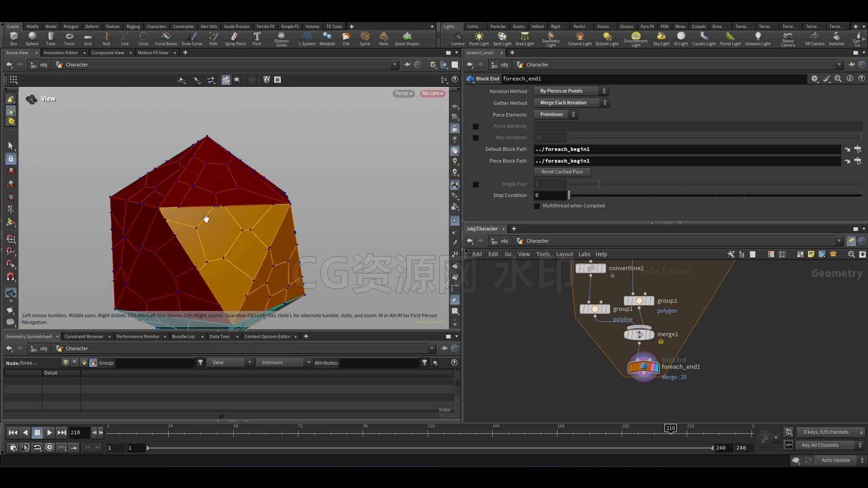Open the Intrinsics dropdown in spreadsheet
The width and height of the screenshot is (868, 488).
284,363
